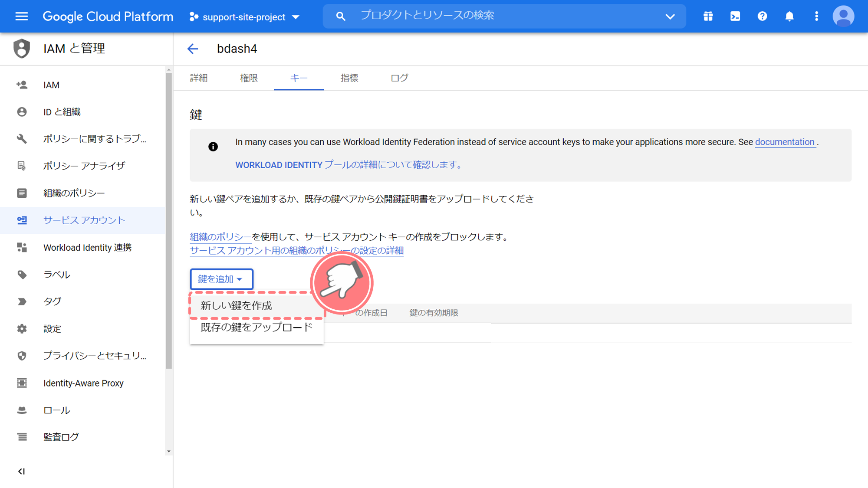Activate Cloud Shell terminal icon
Viewport: 868px width, 488px height.
(735, 16)
